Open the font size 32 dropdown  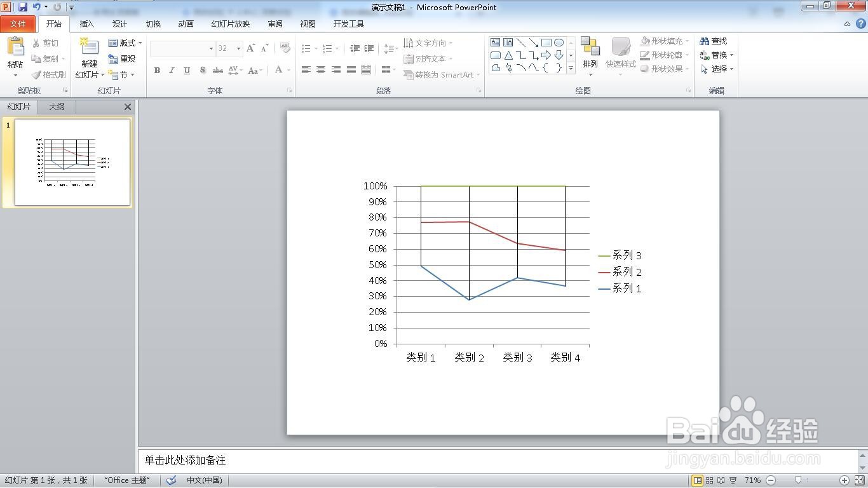tap(238, 48)
